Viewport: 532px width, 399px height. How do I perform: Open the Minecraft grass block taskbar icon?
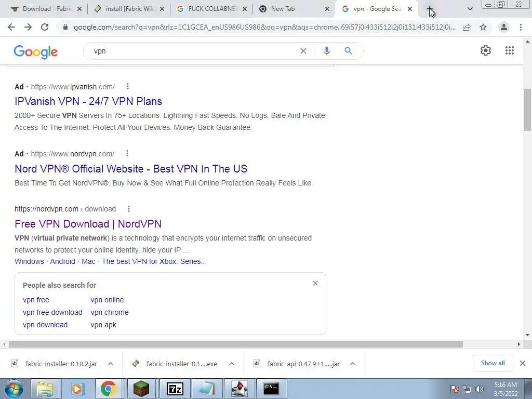click(141, 389)
